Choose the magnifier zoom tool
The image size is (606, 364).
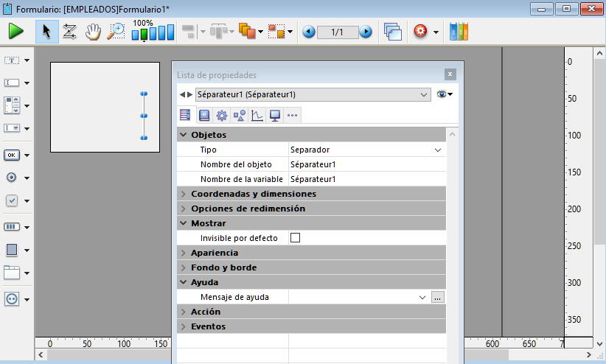[116, 32]
